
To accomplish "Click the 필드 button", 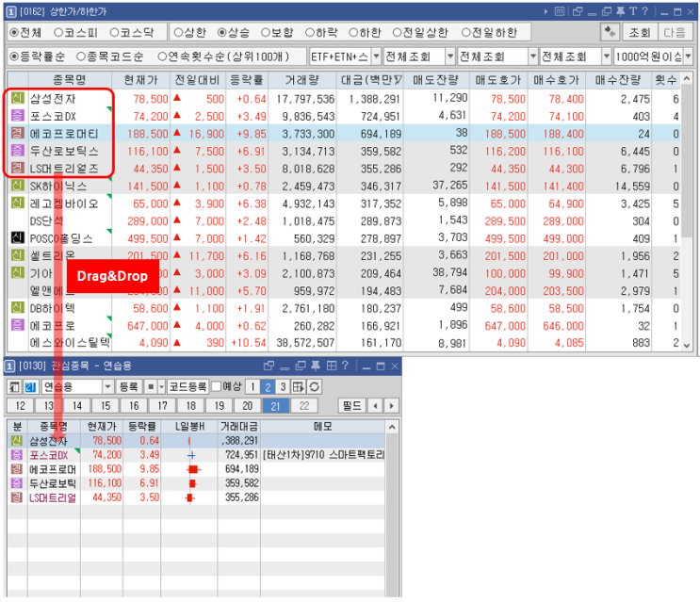I will pyautogui.click(x=351, y=406).
